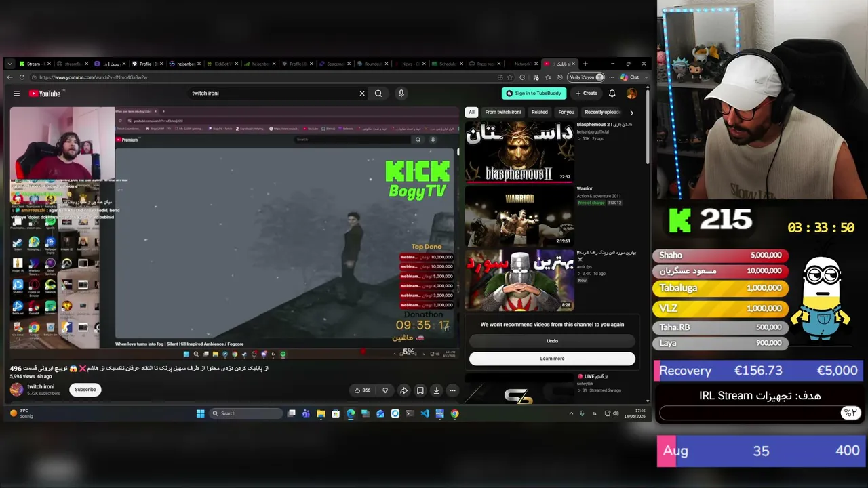Screen dimensions: 868x488
Task: Go to the YouTube home logo
Action: [45, 94]
